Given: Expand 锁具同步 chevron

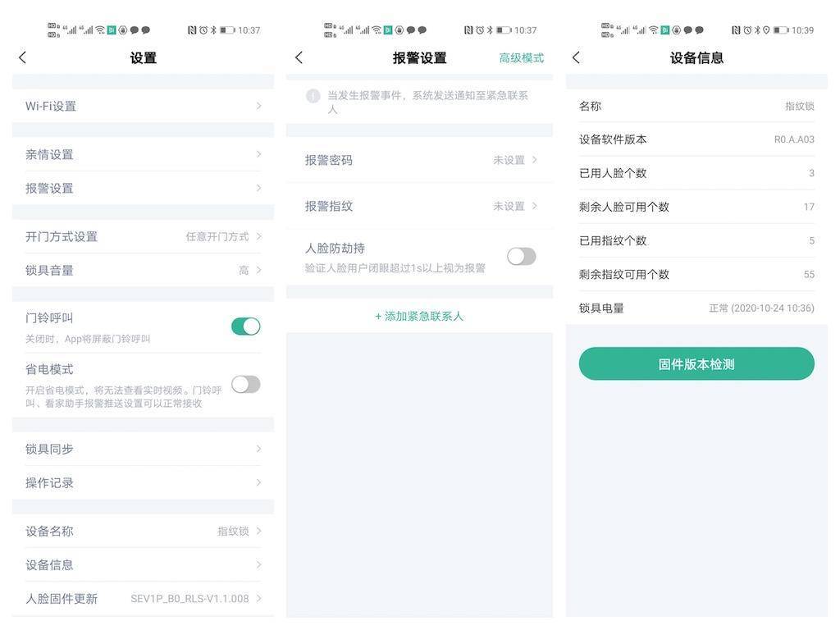Looking at the screenshot, I should click(x=258, y=449).
